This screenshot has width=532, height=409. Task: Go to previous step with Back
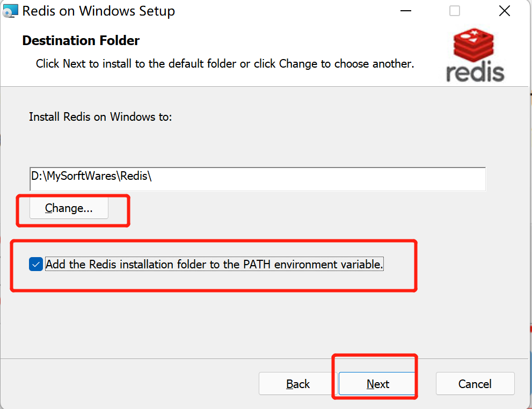pyautogui.click(x=297, y=384)
